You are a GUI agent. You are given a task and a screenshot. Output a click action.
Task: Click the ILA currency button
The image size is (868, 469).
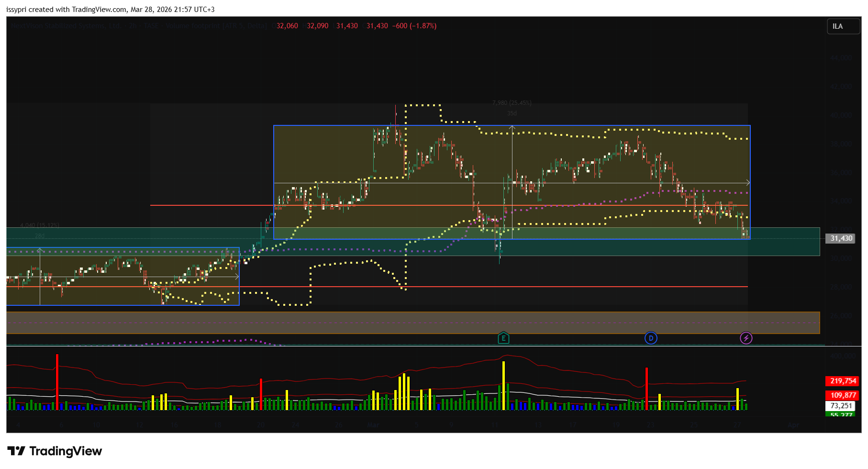[843, 26]
